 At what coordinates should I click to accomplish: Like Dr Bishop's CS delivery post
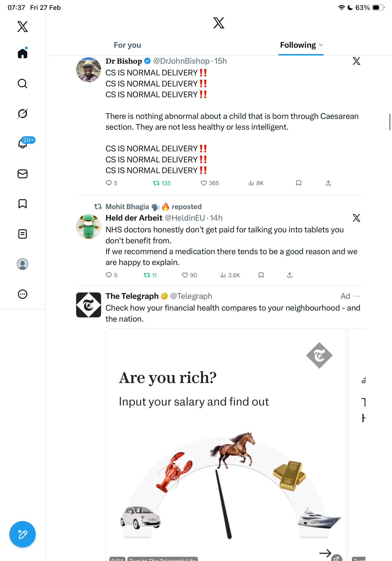pyautogui.click(x=204, y=183)
